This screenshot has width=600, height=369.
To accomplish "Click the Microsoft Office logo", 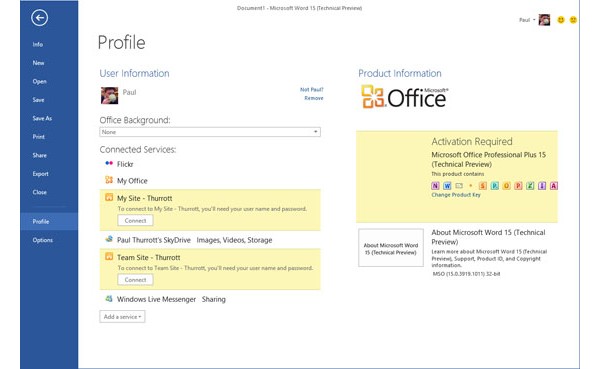I will (x=404, y=97).
